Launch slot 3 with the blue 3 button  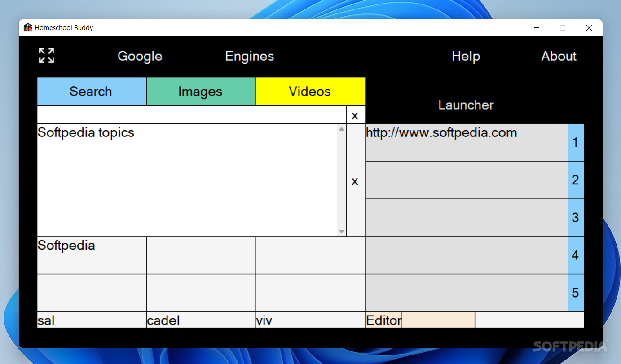(x=576, y=218)
